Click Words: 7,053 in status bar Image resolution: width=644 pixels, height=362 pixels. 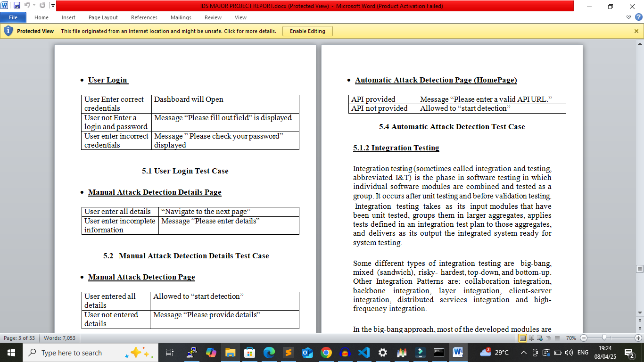pos(59,338)
